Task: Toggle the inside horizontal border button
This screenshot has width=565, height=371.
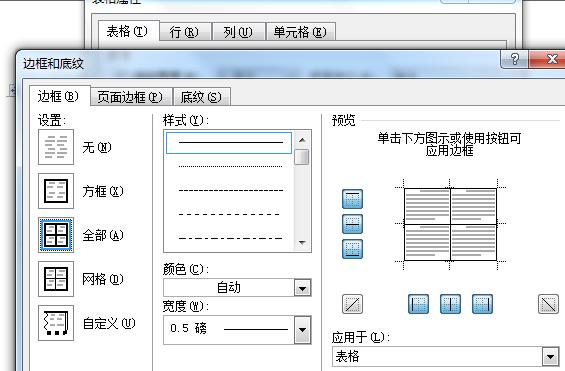Action: [352, 224]
